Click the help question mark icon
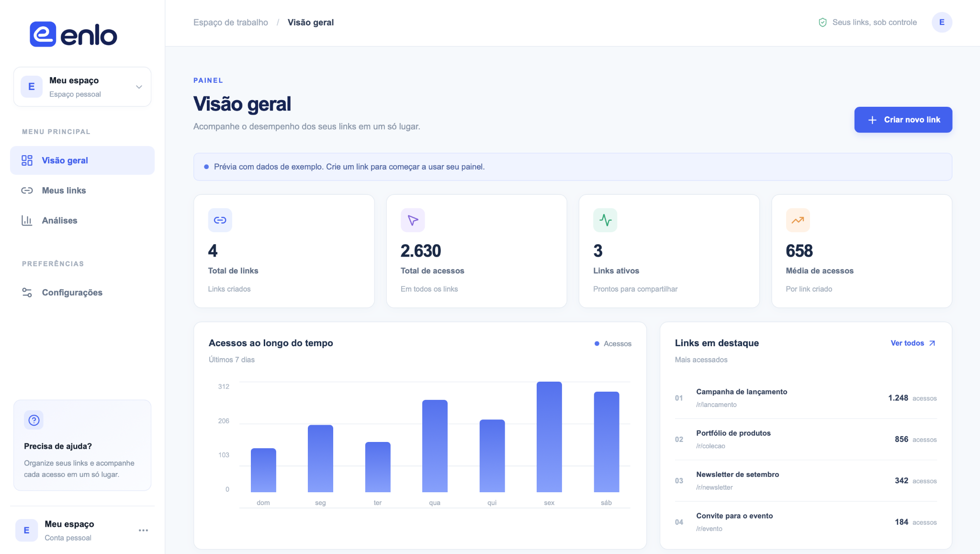 point(34,420)
